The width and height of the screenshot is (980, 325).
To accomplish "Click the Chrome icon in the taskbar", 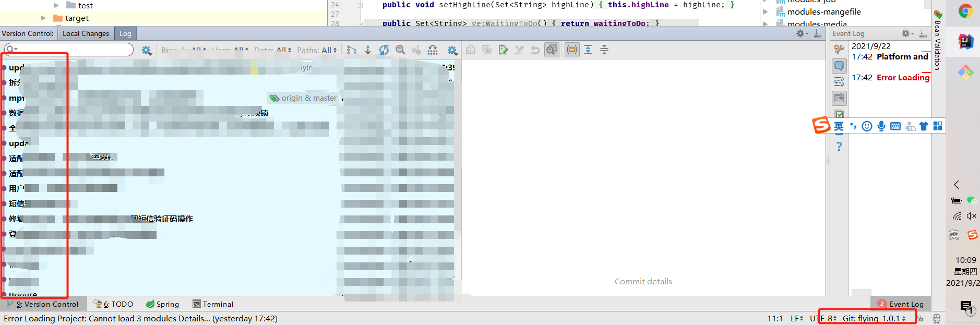I will (965, 11).
